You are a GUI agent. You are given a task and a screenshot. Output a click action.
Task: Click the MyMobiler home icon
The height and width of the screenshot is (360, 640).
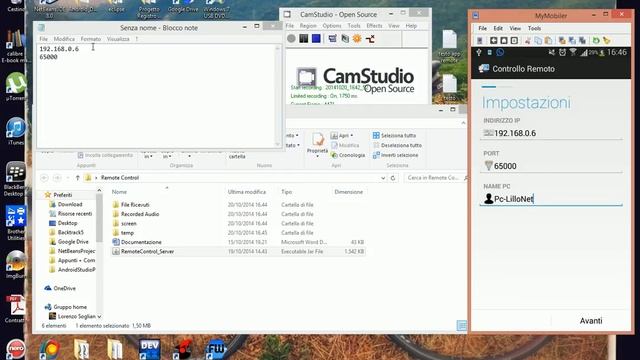click(x=504, y=40)
